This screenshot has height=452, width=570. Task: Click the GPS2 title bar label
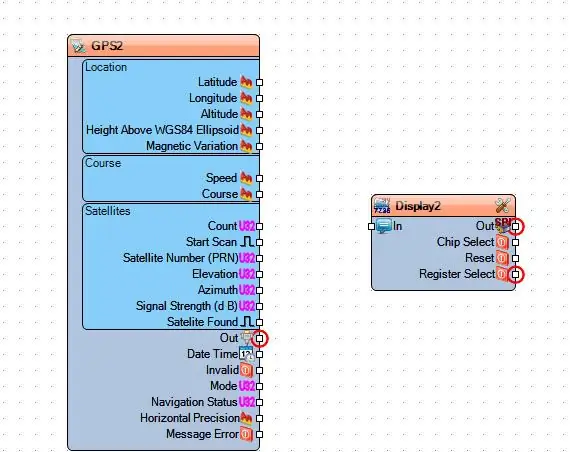pyautogui.click(x=107, y=46)
